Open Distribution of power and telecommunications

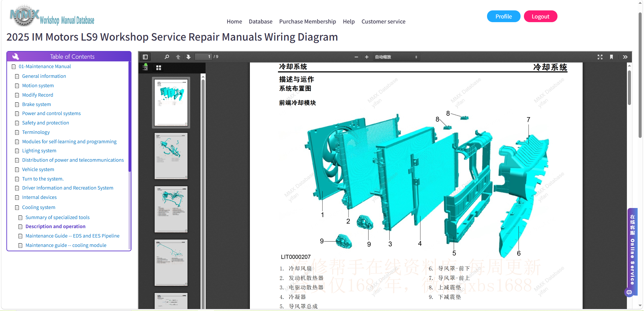pos(73,160)
